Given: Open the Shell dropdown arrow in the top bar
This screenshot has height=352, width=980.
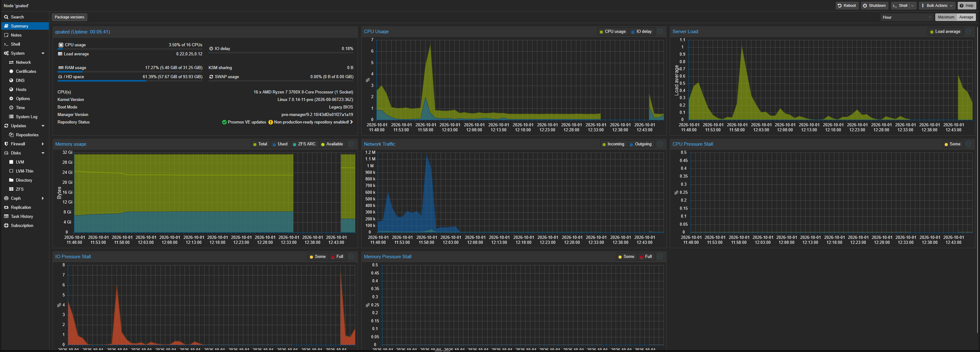Looking at the screenshot, I should click(x=912, y=6).
